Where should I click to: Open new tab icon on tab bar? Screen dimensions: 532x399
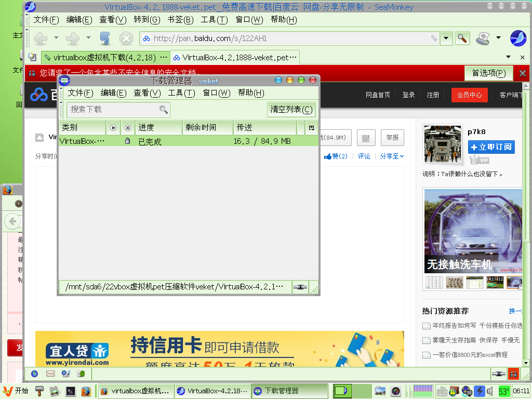coord(32,57)
